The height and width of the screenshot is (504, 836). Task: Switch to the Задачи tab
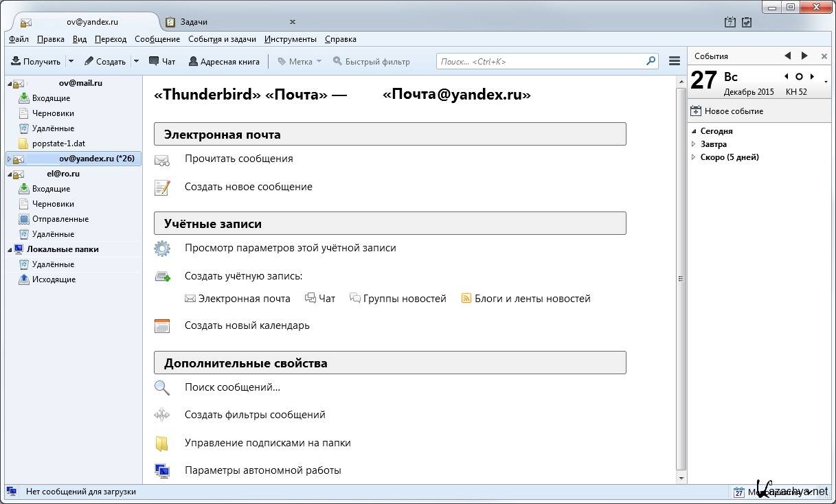tap(196, 22)
